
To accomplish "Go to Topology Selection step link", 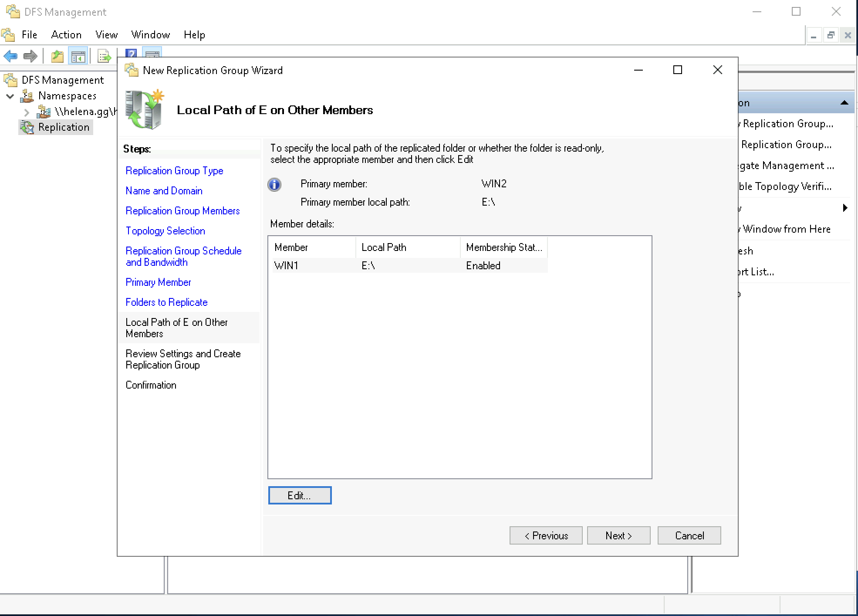I will pyautogui.click(x=165, y=231).
